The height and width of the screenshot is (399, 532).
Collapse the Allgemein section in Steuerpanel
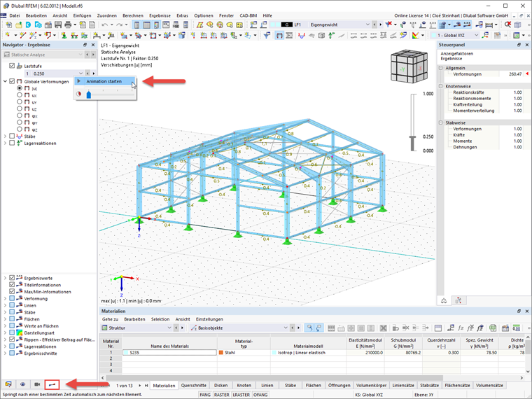[x=441, y=68]
